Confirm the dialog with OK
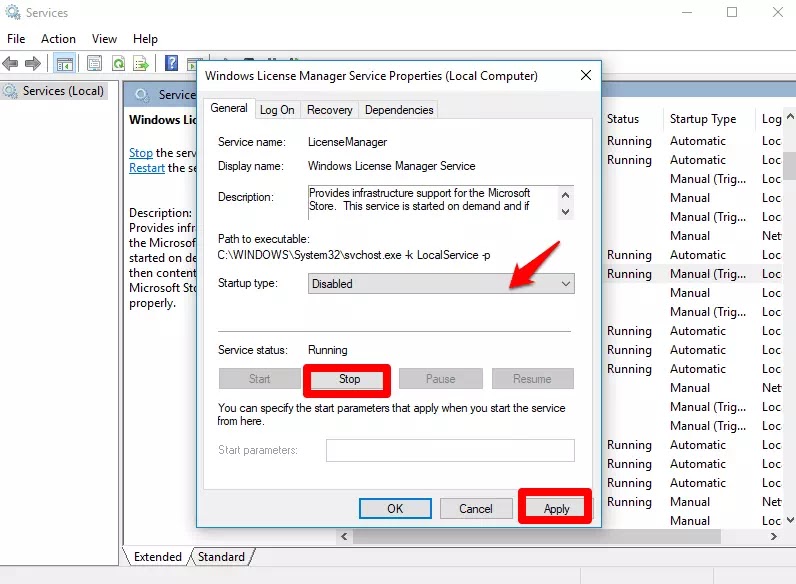 [395, 508]
